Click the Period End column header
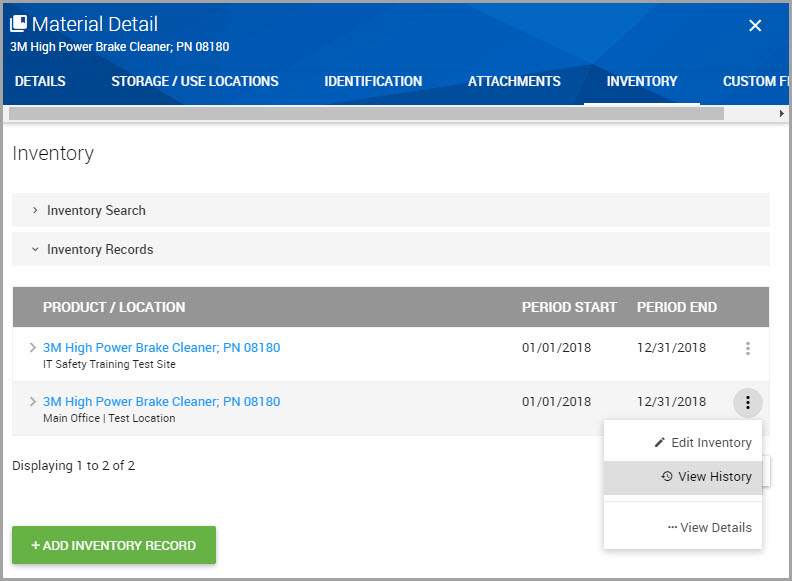This screenshot has height=581, width=792. click(x=677, y=307)
